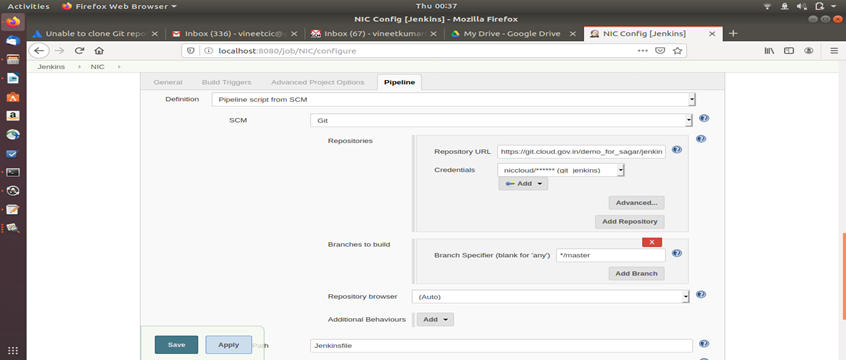Open the text editor dock icon

[x=13, y=209]
